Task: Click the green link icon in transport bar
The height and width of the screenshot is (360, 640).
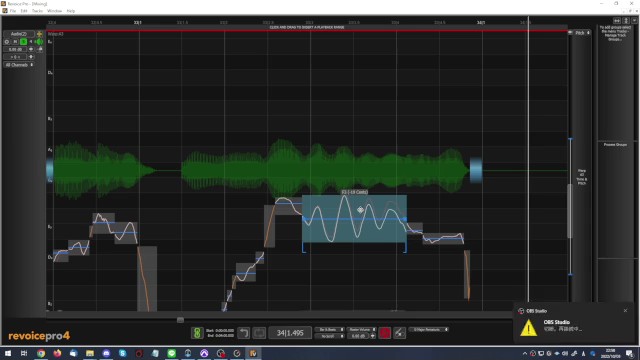Action: 197,333
